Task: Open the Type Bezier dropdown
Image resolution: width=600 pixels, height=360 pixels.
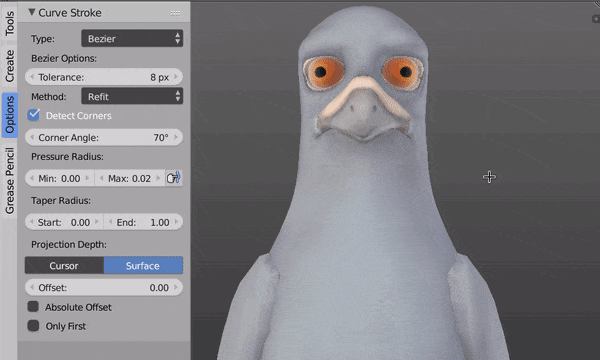Action: pyautogui.click(x=132, y=38)
